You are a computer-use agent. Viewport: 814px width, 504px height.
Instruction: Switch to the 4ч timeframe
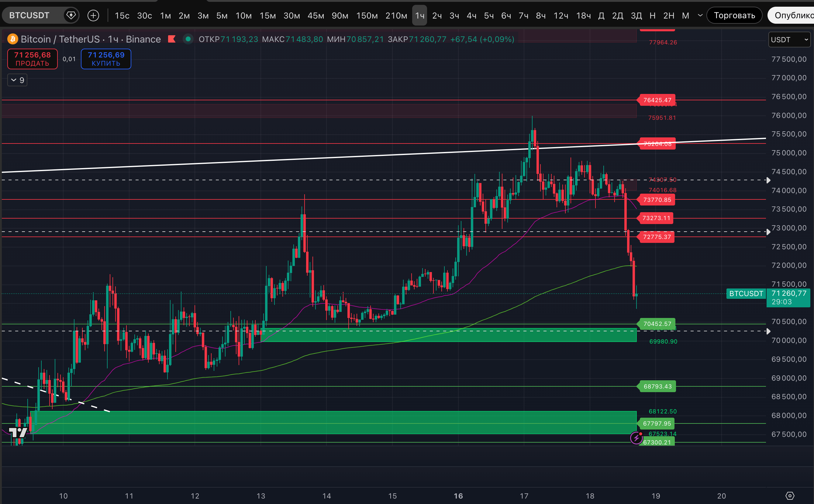tap(471, 15)
